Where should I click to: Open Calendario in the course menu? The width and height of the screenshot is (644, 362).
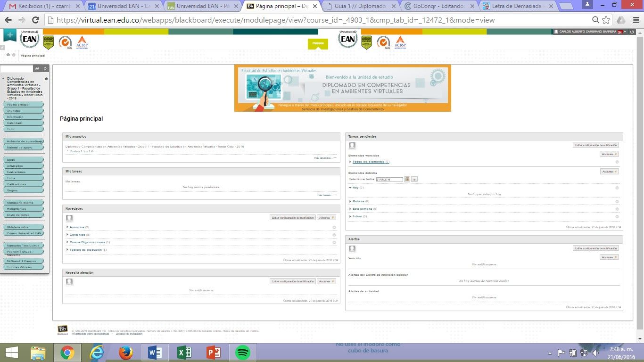tap(24, 123)
